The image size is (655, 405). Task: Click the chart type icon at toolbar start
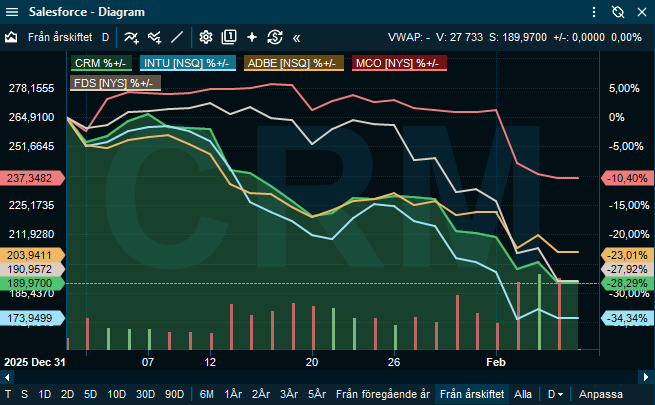12,37
